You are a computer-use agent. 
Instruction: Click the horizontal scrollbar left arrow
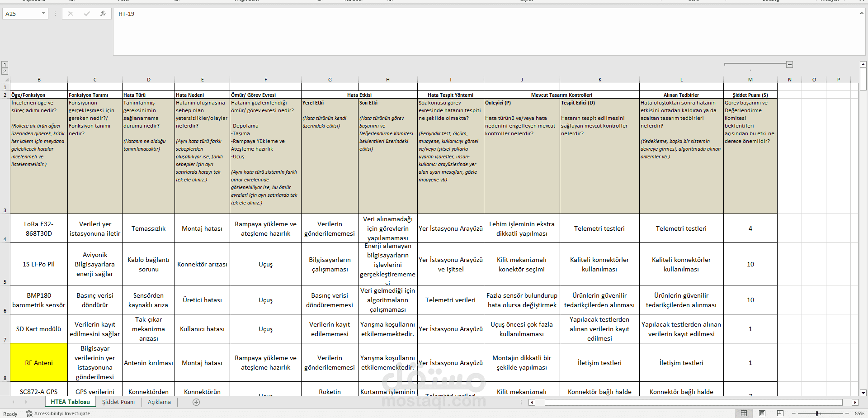click(532, 402)
